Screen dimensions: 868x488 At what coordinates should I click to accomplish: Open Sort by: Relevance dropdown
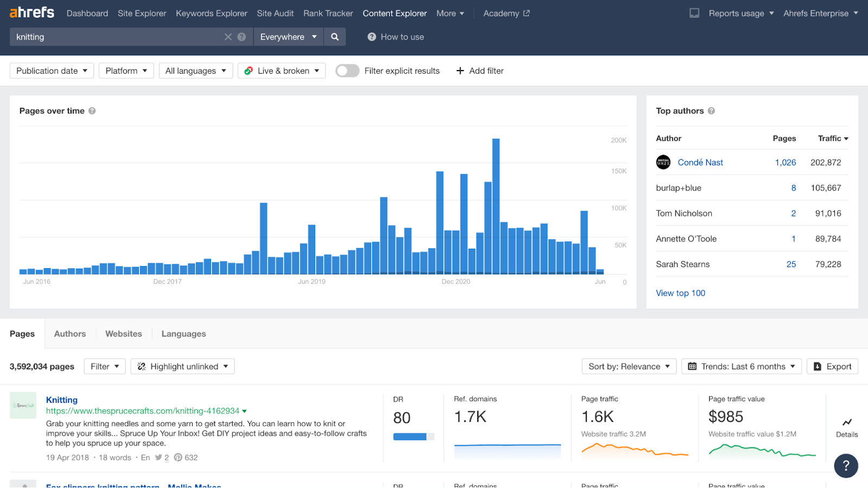[x=629, y=366]
